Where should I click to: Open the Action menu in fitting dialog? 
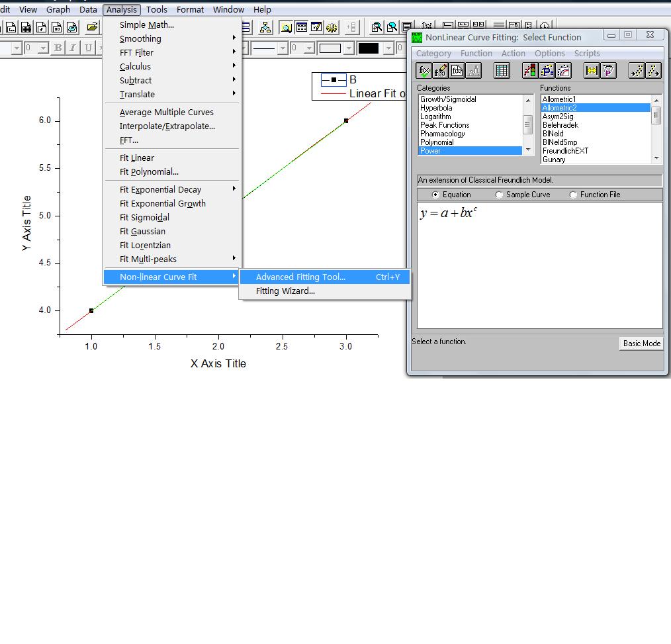(513, 54)
